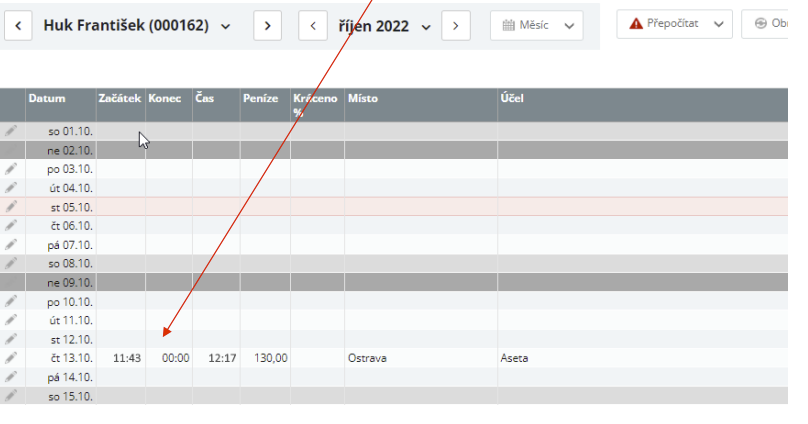Image resolution: width=808 pixels, height=424 pixels.
Task: Select the 12:17 duration cell
Action: click(x=216, y=358)
